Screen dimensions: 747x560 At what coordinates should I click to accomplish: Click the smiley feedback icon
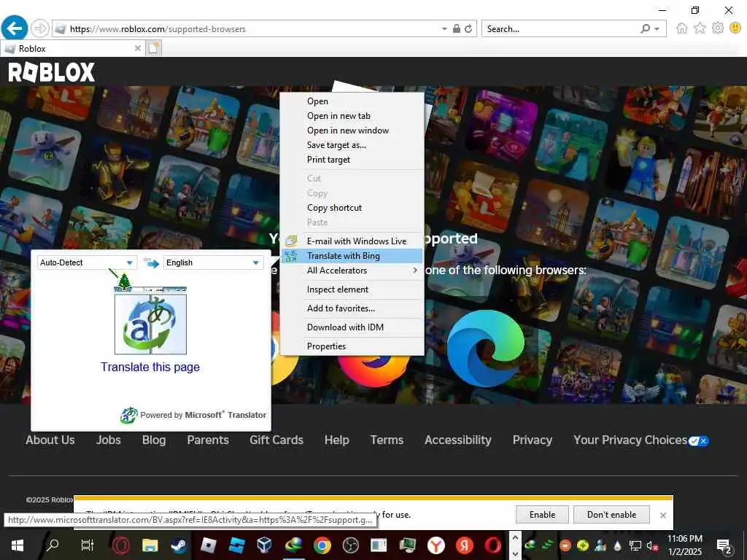click(x=735, y=28)
